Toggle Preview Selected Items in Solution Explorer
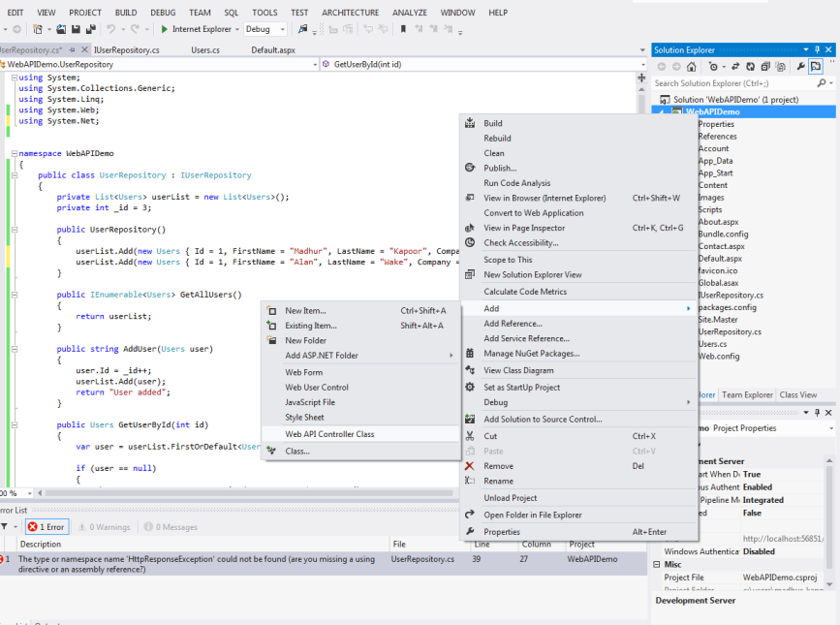This screenshot has width=840, height=625. click(x=815, y=66)
